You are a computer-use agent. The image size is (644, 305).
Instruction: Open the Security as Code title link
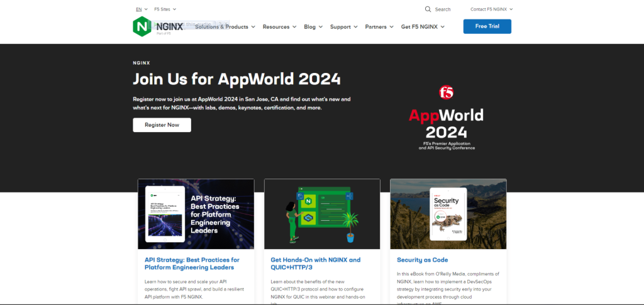coord(422,260)
